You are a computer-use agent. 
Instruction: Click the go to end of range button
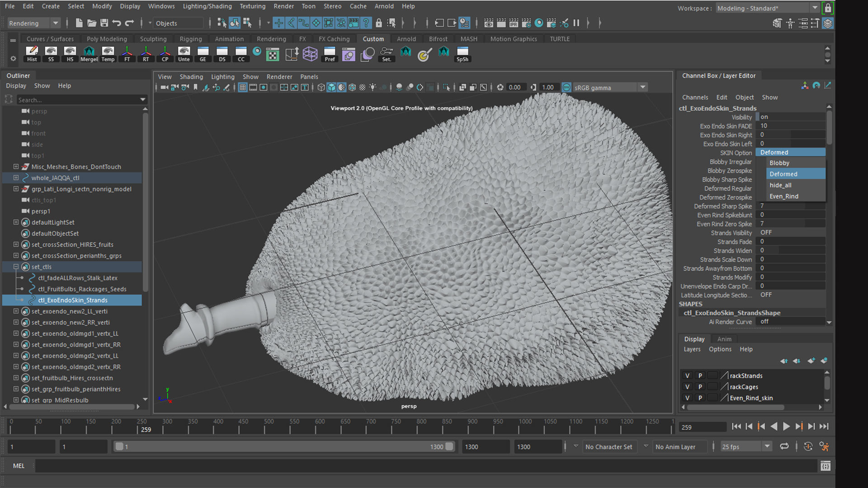[824, 427]
